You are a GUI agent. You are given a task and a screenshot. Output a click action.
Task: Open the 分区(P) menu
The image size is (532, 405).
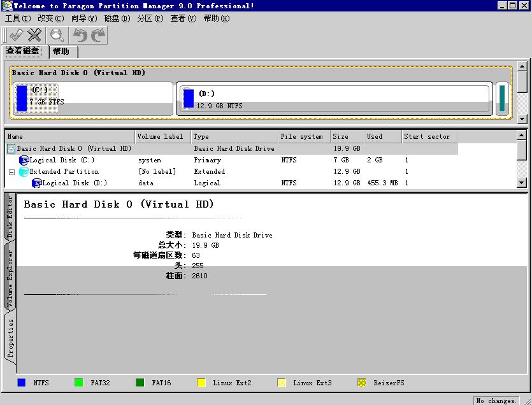pos(150,18)
